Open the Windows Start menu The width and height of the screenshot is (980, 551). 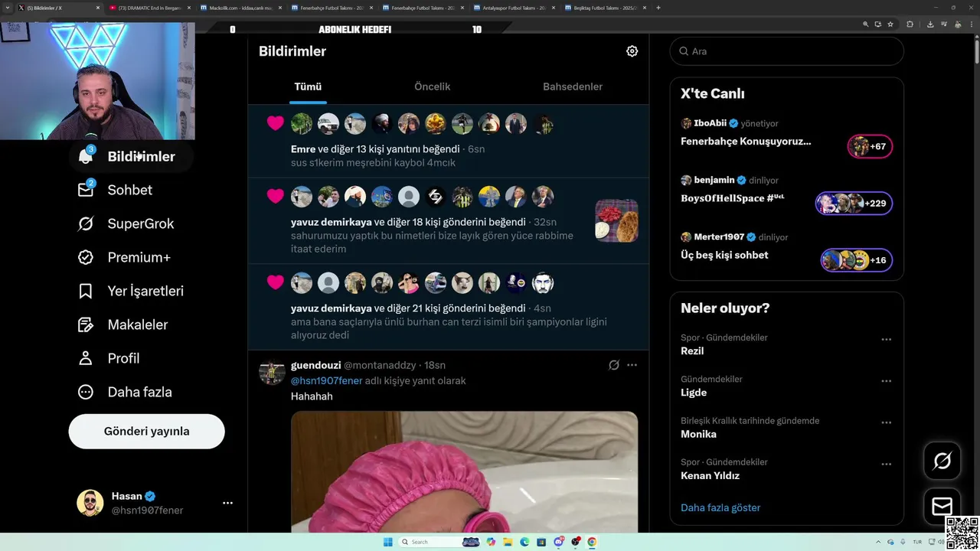(x=387, y=542)
